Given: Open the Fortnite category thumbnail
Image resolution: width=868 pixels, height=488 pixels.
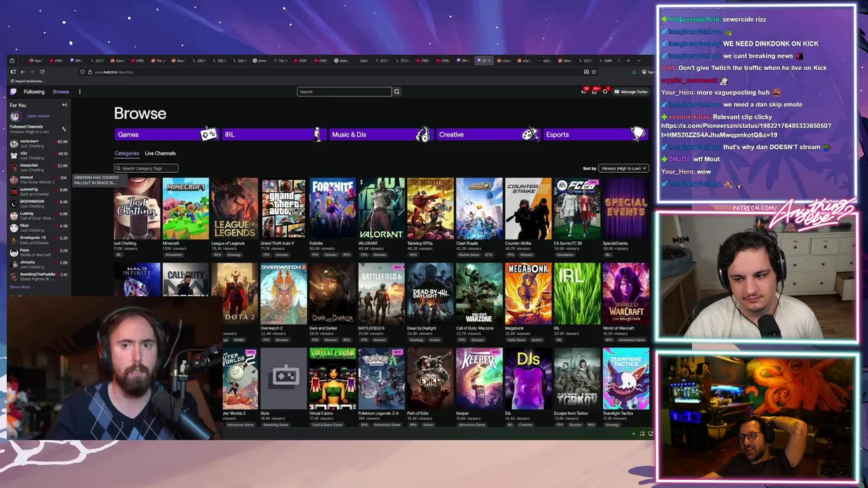Looking at the screenshot, I should [332, 209].
